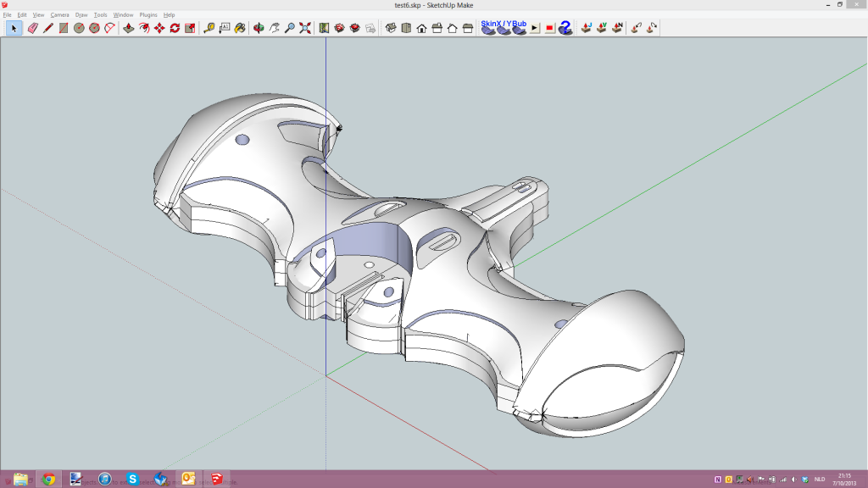The width and height of the screenshot is (868, 488).
Task: Hit the red stop button in toolbar
Action: (549, 28)
